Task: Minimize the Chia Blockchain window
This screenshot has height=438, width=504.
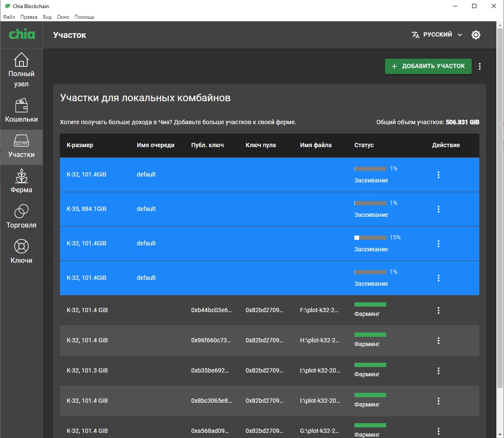Action: pyautogui.click(x=455, y=6)
